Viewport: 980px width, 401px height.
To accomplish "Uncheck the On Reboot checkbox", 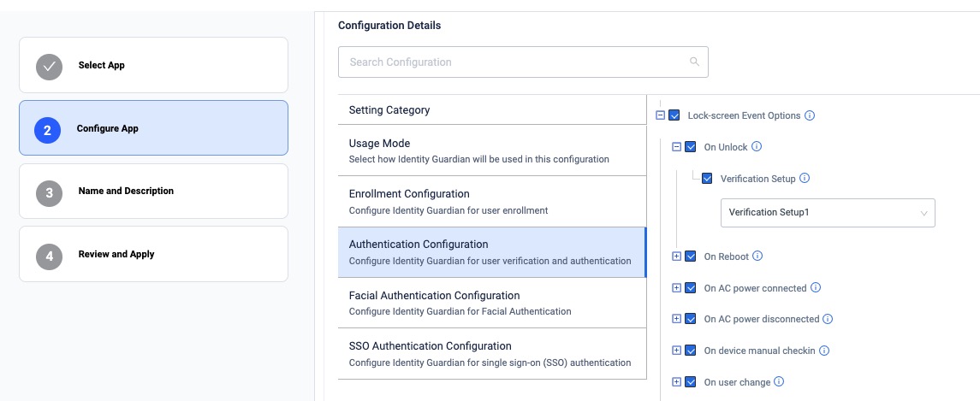I will (691, 256).
